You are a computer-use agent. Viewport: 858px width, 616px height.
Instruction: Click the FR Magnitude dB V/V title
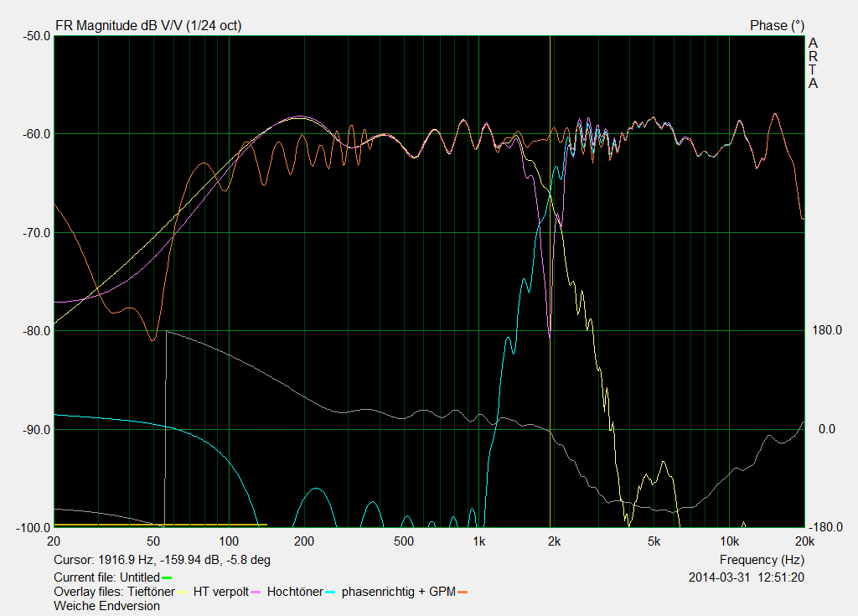click(x=147, y=26)
